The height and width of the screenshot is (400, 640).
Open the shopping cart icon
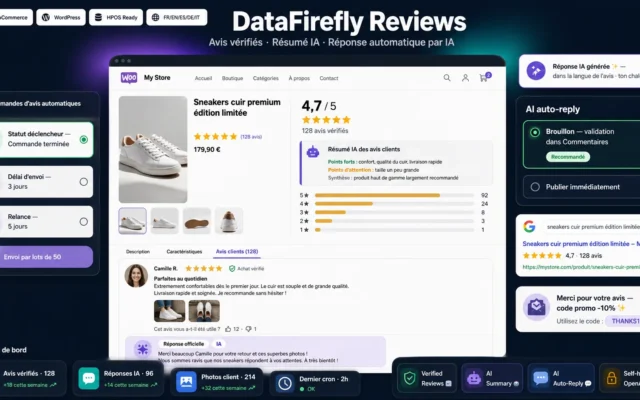[484, 78]
